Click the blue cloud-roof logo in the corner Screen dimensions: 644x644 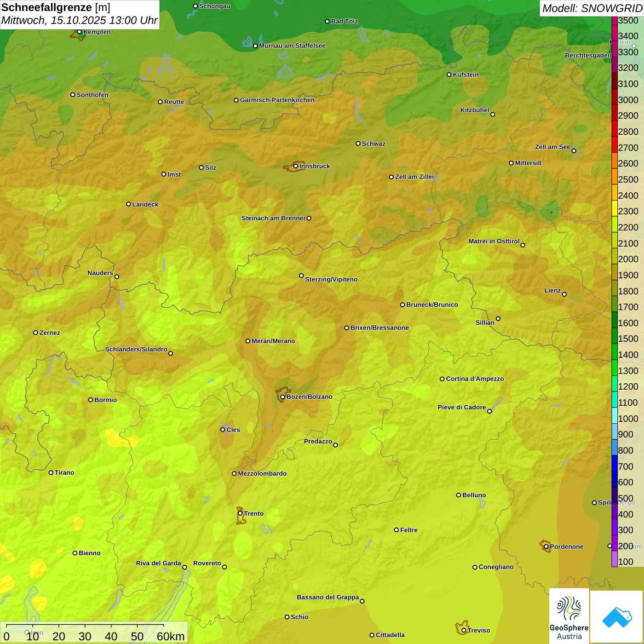616,617
